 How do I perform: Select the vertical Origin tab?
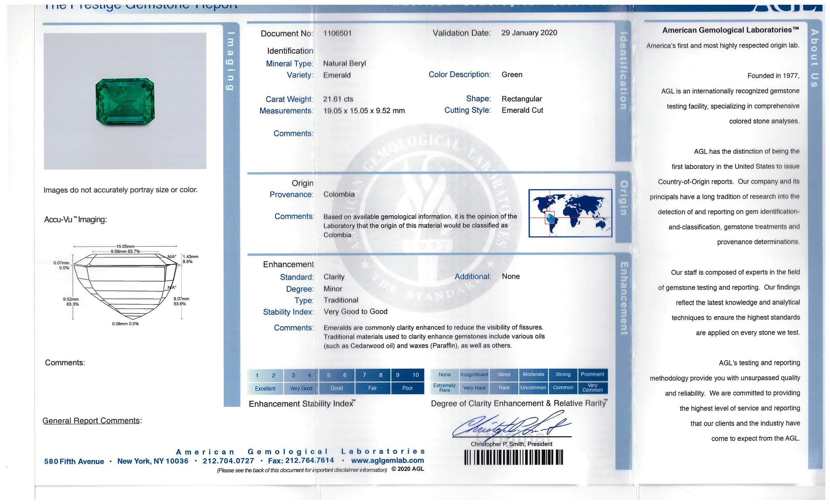click(623, 198)
